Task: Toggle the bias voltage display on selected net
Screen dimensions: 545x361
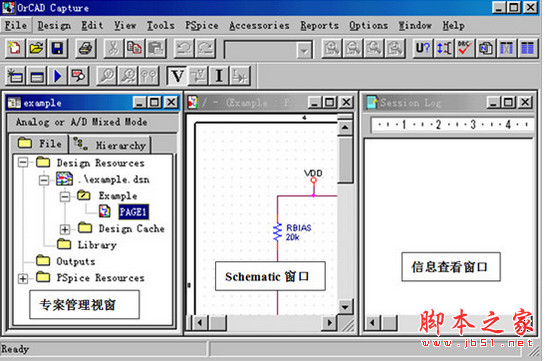Action: (198, 76)
